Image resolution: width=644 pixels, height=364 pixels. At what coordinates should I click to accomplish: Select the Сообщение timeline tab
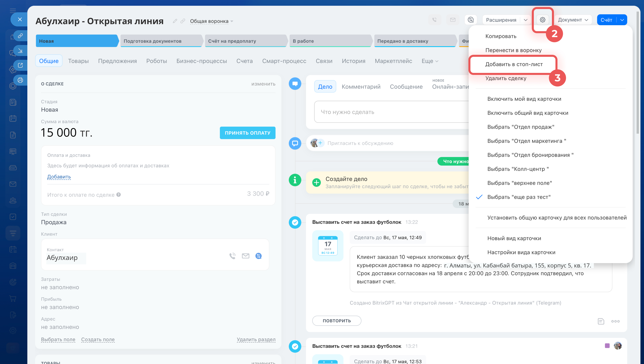[x=406, y=86]
